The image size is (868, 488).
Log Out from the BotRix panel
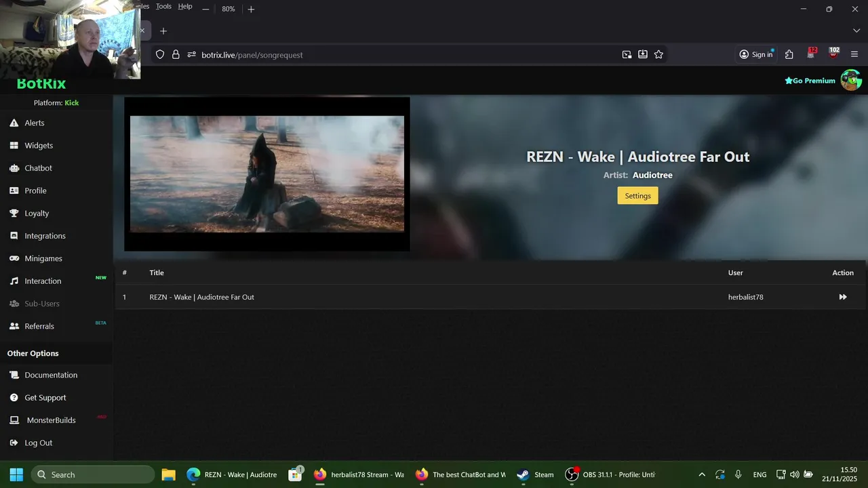(x=38, y=443)
